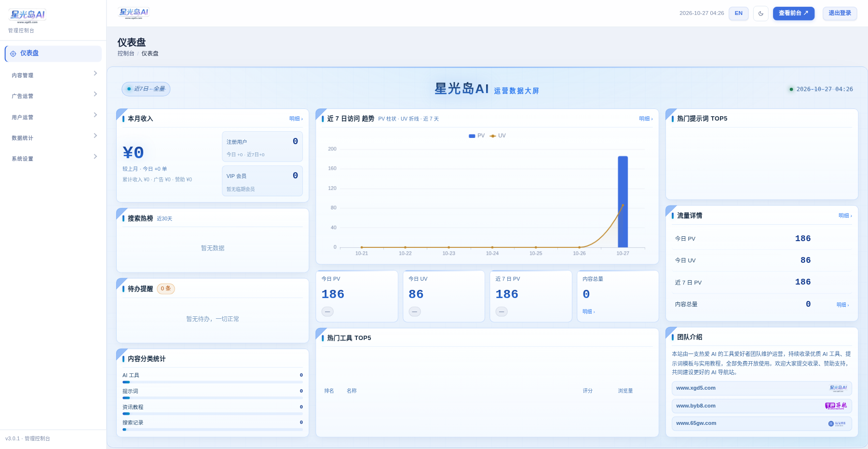The image size is (868, 449).
Task: Click 今日 UV value 86 in 流量详情
Action: coord(805,260)
